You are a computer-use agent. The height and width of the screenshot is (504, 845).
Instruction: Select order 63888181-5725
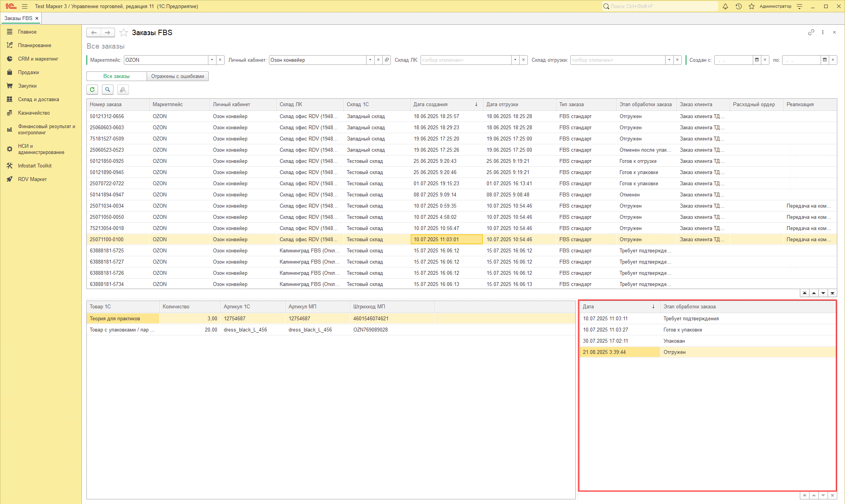(462, 250)
